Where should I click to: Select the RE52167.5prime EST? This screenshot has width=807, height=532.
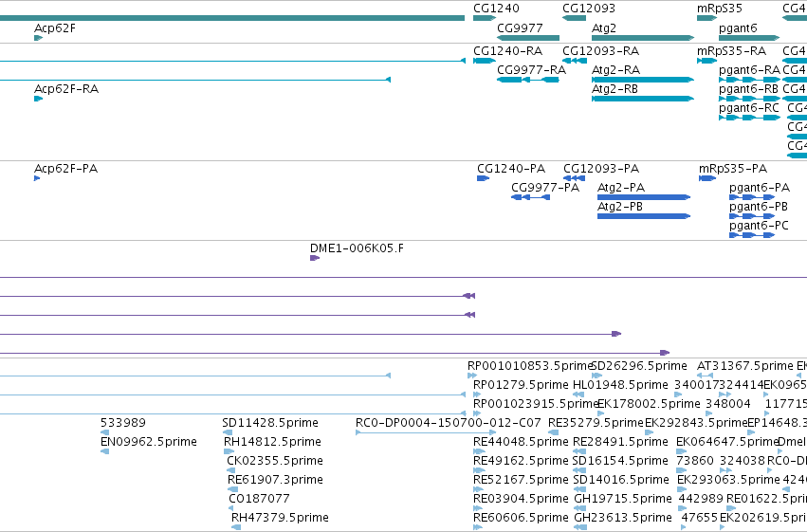pyautogui.click(x=479, y=490)
